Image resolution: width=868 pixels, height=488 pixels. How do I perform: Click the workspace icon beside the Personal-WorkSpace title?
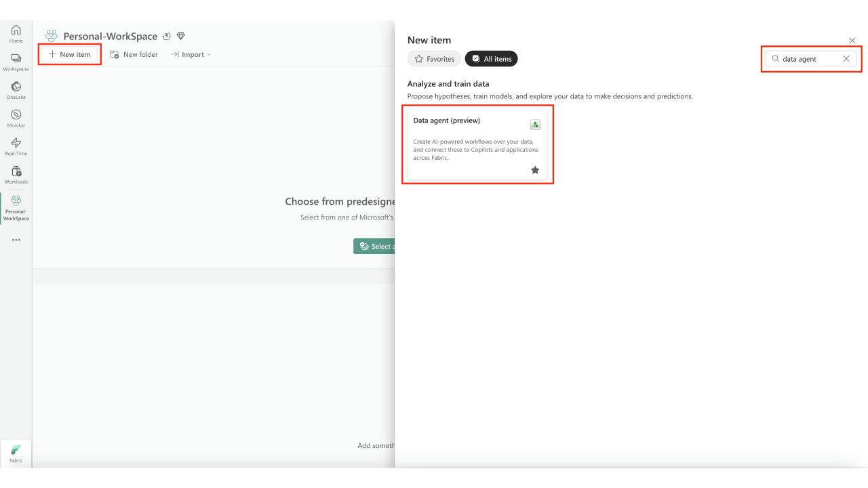(x=52, y=36)
